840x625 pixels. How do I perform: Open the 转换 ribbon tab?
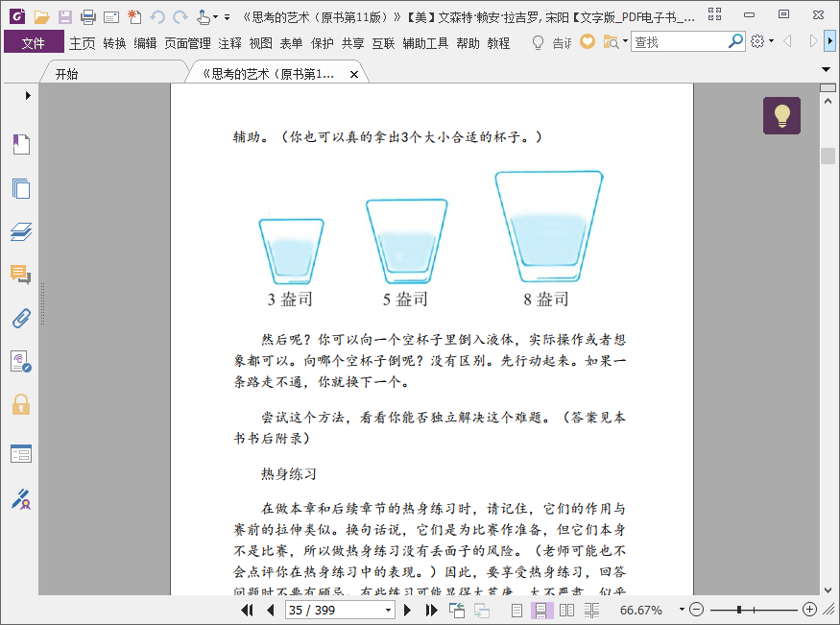coord(114,43)
